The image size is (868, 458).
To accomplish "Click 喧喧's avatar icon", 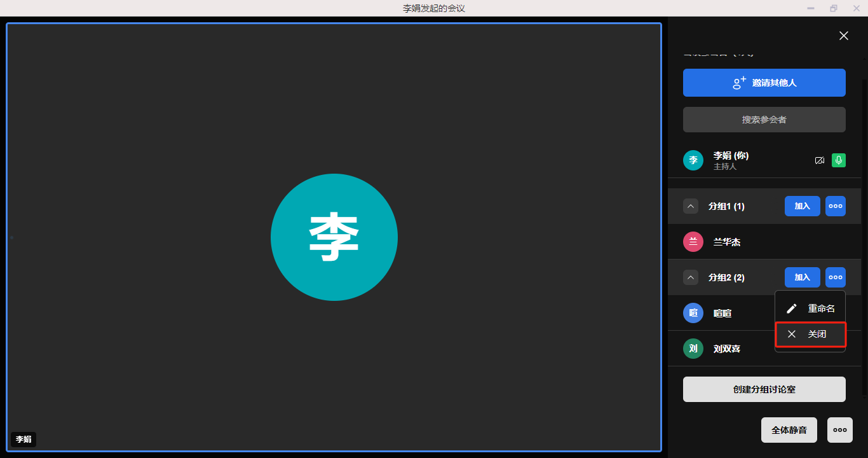I will (693, 313).
